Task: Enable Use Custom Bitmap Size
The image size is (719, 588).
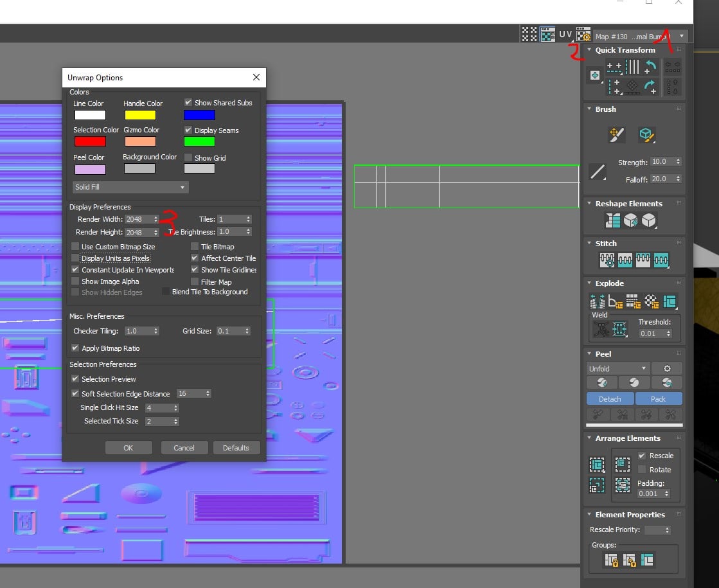Action: click(x=75, y=246)
